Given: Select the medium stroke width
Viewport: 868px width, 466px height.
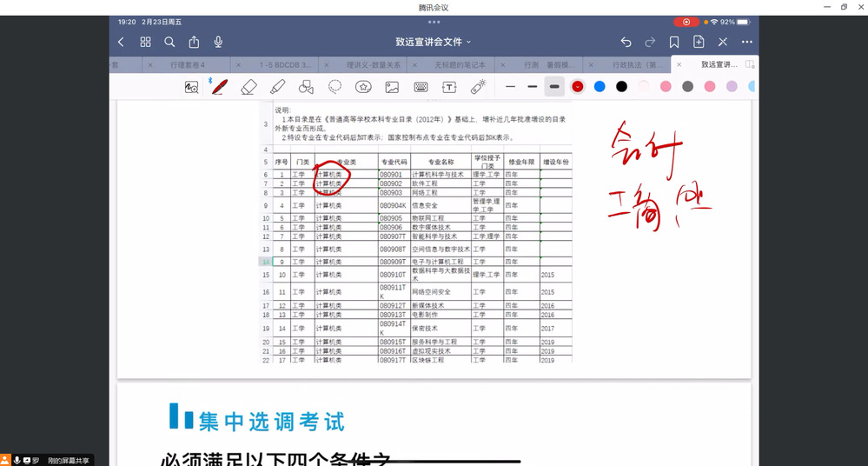Looking at the screenshot, I should point(533,87).
